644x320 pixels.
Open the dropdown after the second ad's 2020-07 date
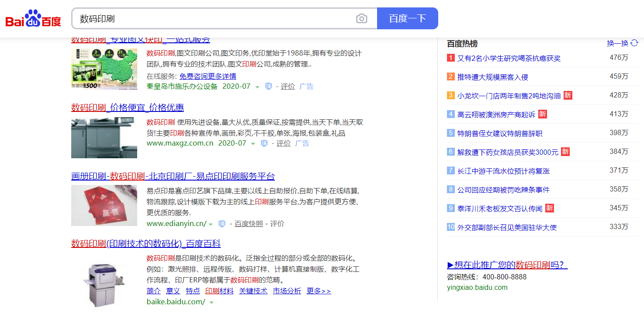point(253,143)
